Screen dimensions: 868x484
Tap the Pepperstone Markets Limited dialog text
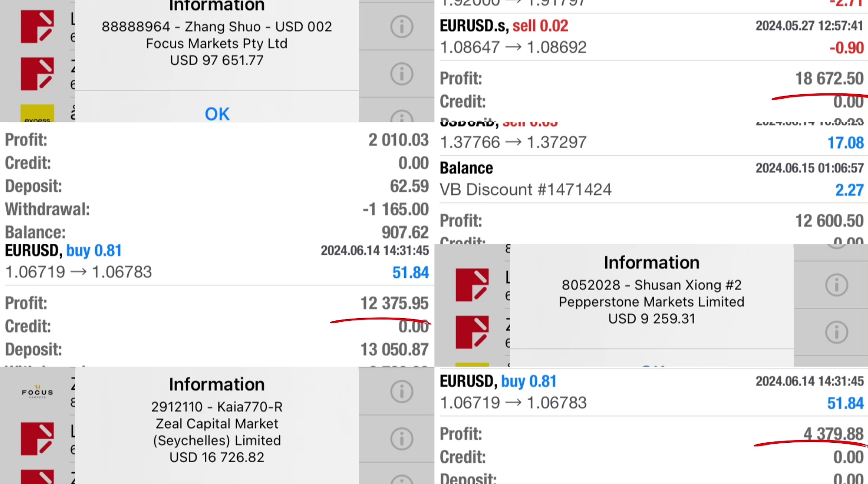pyautogui.click(x=651, y=302)
